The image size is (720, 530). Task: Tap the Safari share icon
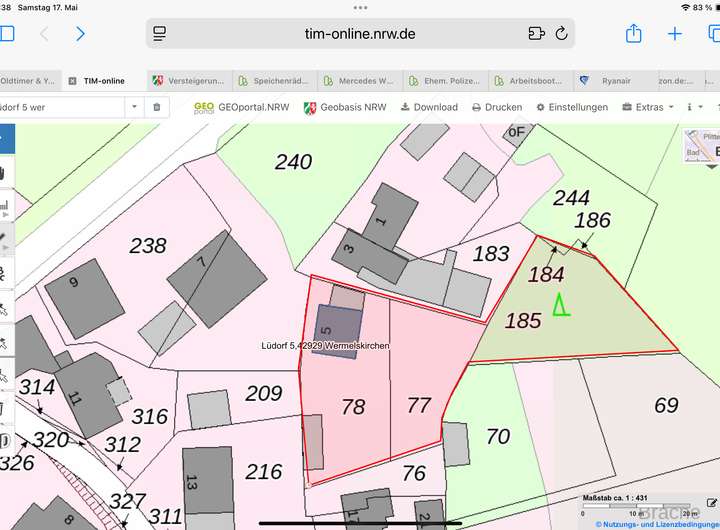[633, 34]
